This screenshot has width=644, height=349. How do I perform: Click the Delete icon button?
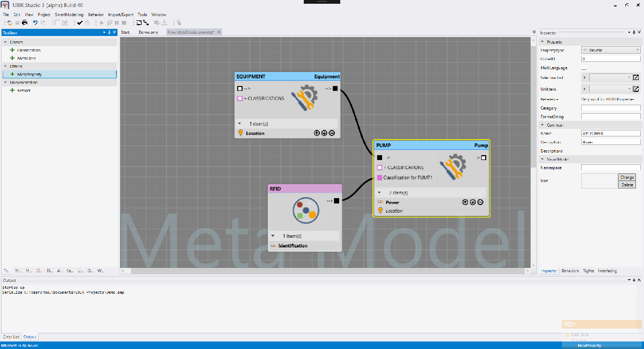(x=627, y=185)
